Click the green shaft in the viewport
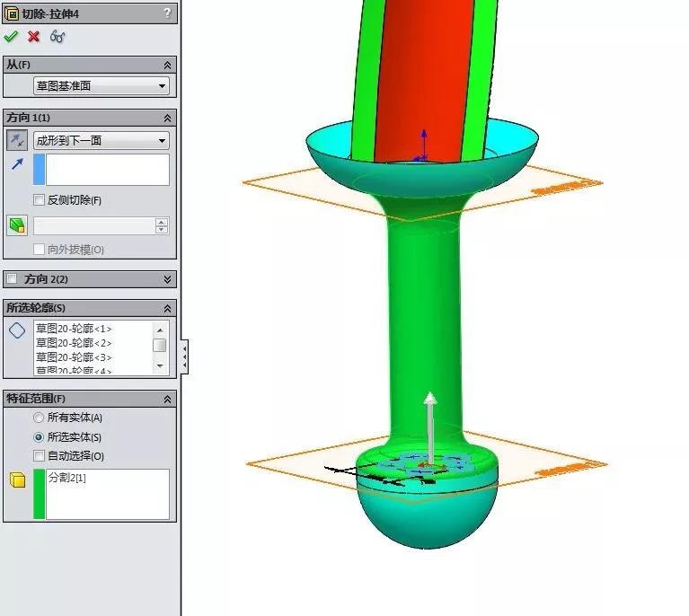The height and width of the screenshot is (616, 689). pos(424,325)
